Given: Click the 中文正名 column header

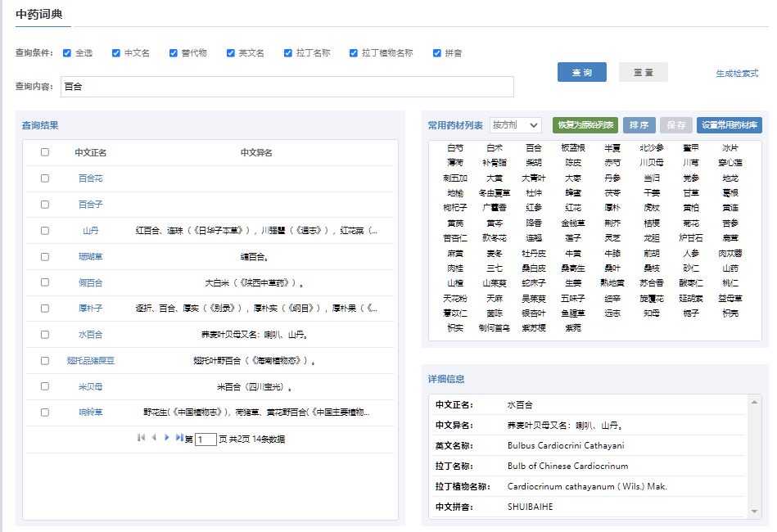Looking at the screenshot, I should (x=91, y=152).
